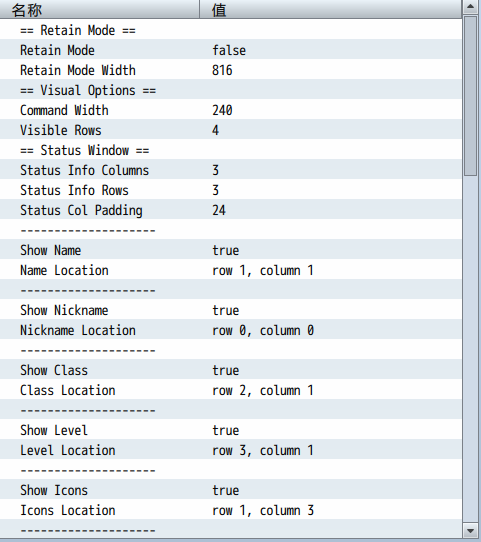Screen dimensions: 481x542
Task: Click the Show Icons value 'true'
Action: pos(226,491)
